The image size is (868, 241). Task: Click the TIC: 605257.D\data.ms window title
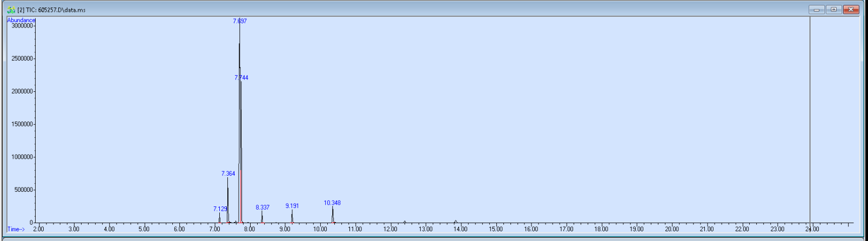[x=51, y=10]
